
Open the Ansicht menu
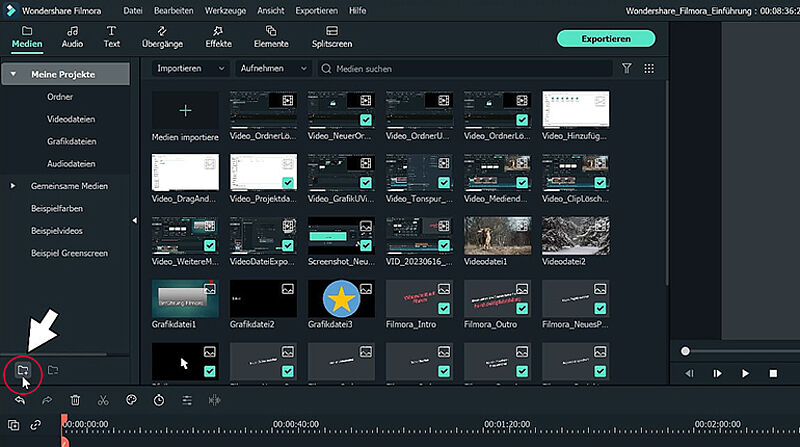271,11
